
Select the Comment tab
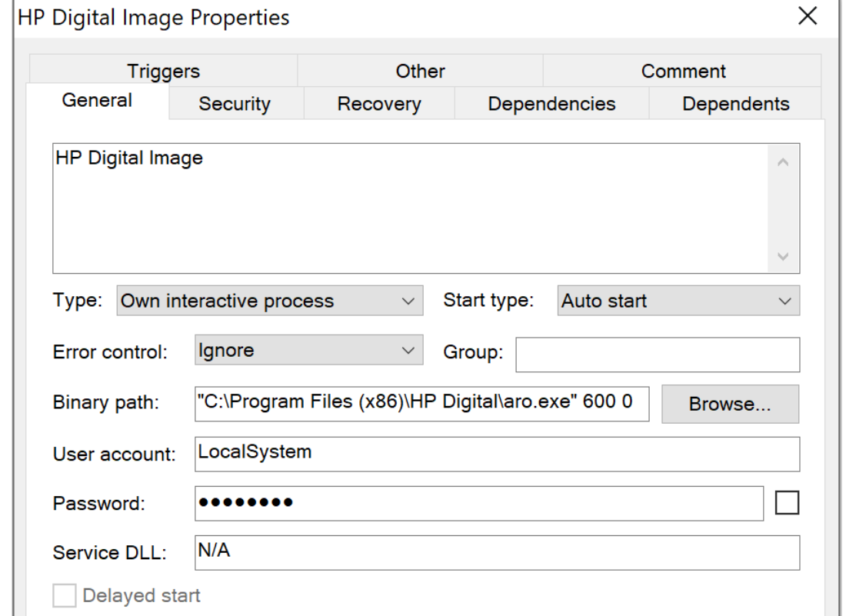683,72
